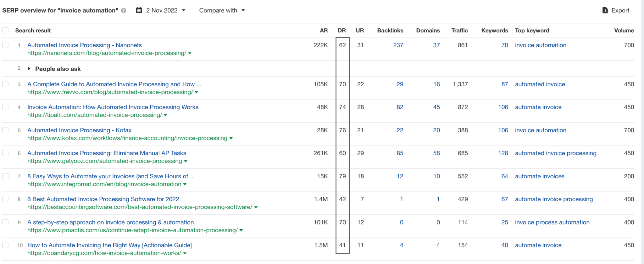Click the DR column header
Viewport: 644px width, 264px height.
[342, 31]
